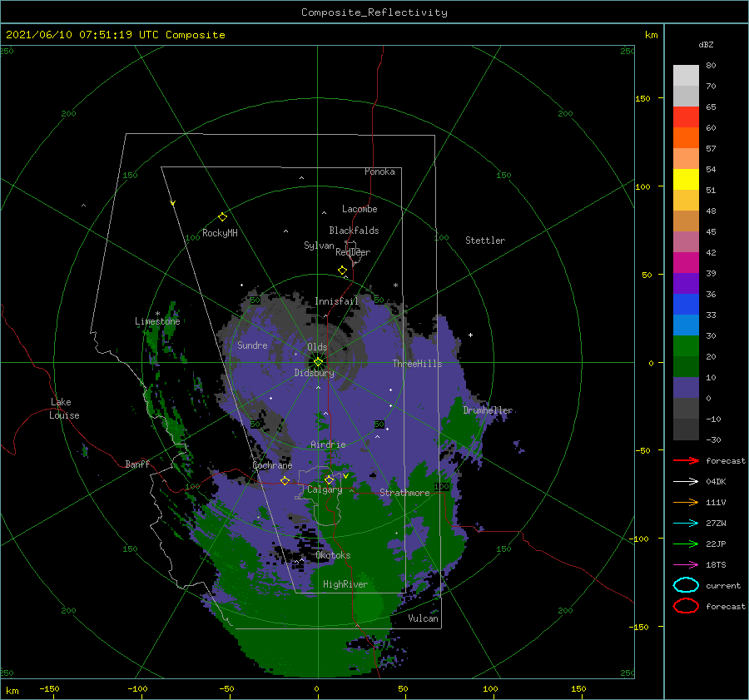Click the asterisk marker east of Innisfail
749x700 pixels.
tap(395, 285)
